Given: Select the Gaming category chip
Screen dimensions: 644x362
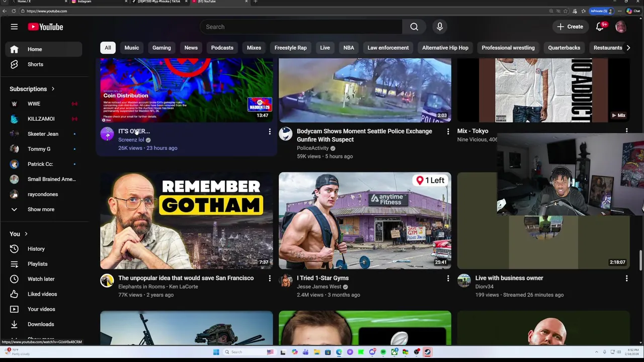Looking at the screenshot, I should (x=162, y=48).
